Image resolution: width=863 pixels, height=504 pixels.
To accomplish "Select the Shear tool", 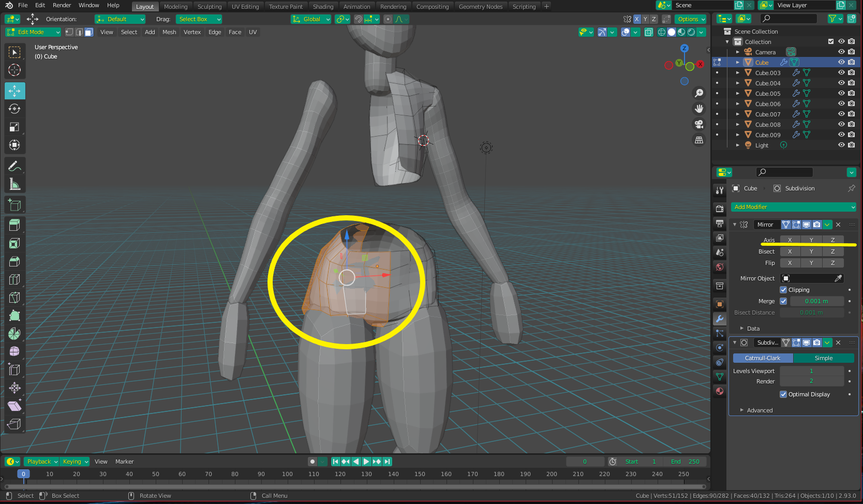I will click(x=14, y=406).
